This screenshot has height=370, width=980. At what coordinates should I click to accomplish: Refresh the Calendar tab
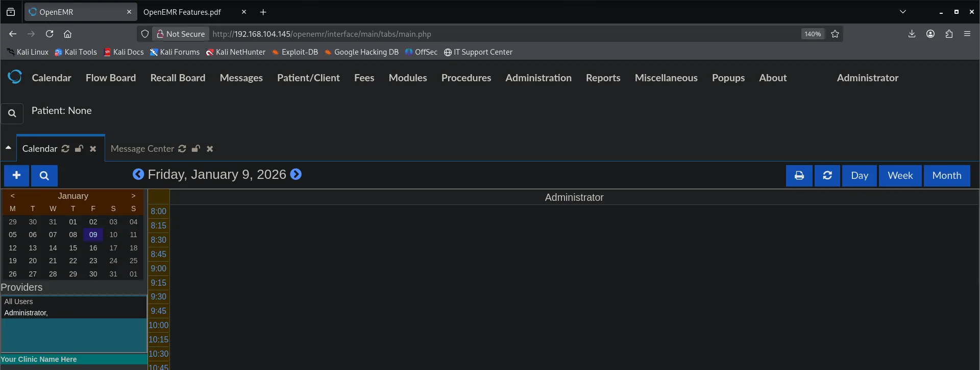[x=65, y=149]
